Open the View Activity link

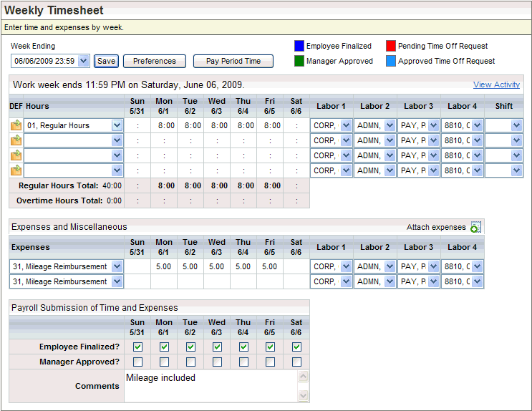pyautogui.click(x=496, y=84)
